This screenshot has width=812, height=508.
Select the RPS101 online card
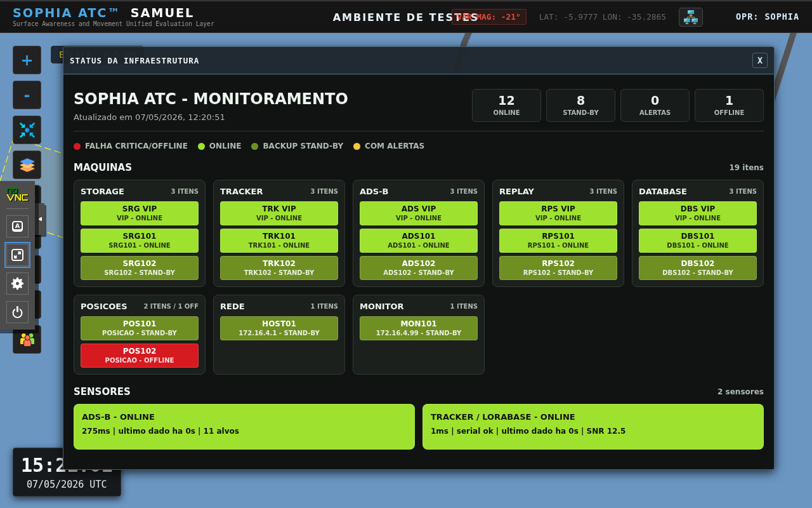point(558,241)
